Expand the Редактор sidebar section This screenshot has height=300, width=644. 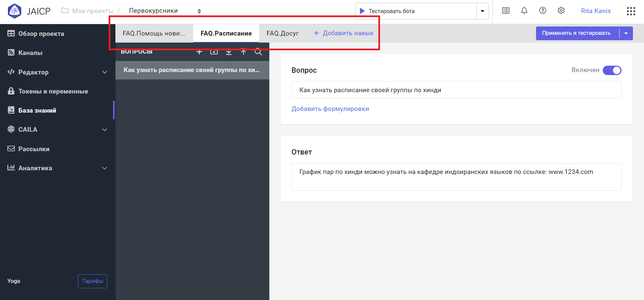click(x=105, y=72)
